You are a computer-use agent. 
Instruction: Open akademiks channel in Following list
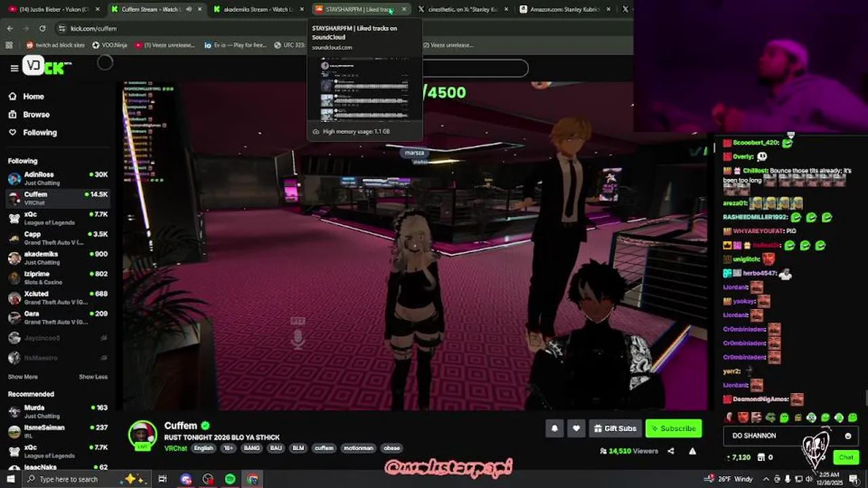point(58,258)
